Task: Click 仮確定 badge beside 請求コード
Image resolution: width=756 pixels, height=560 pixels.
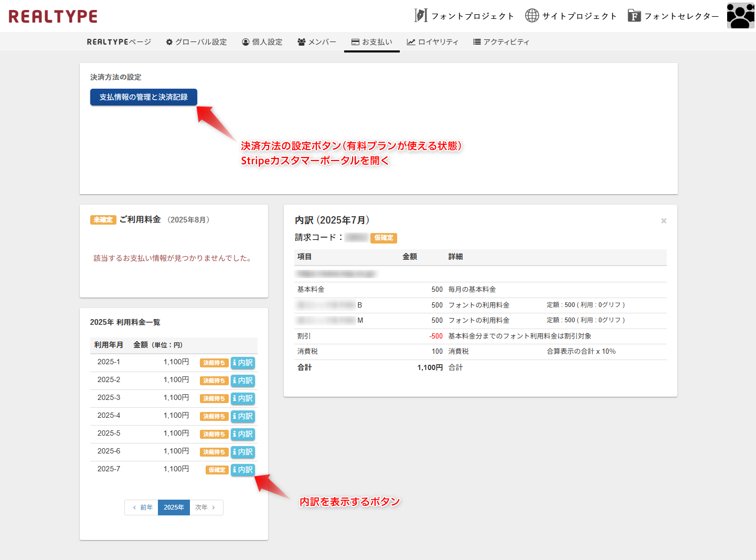Action: coord(384,238)
